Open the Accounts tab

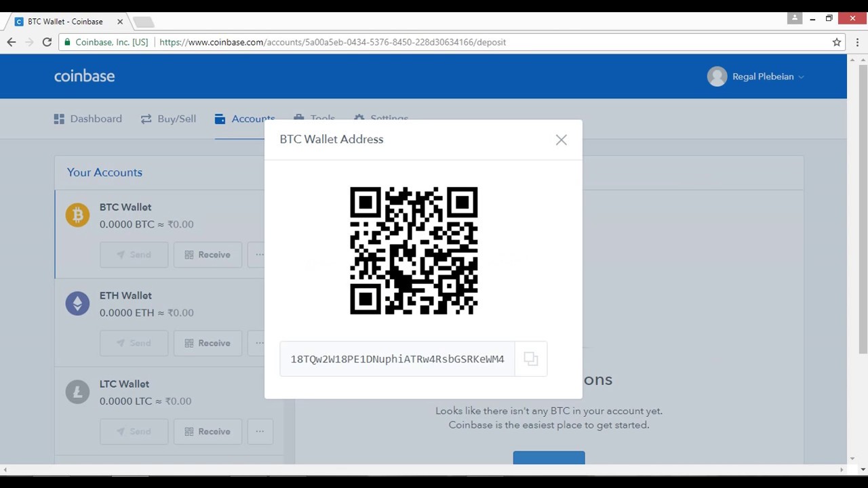pyautogui.click(x=244, y=119)
